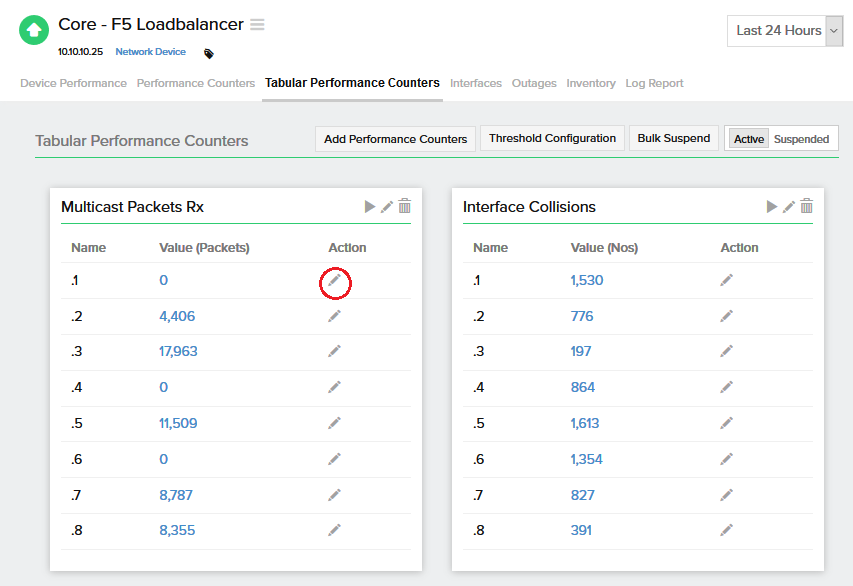Image resolution: width=853 pixels, height=586 pixels.
Task: Go to the Interfaces tab
Action: (x=475, y=83)
